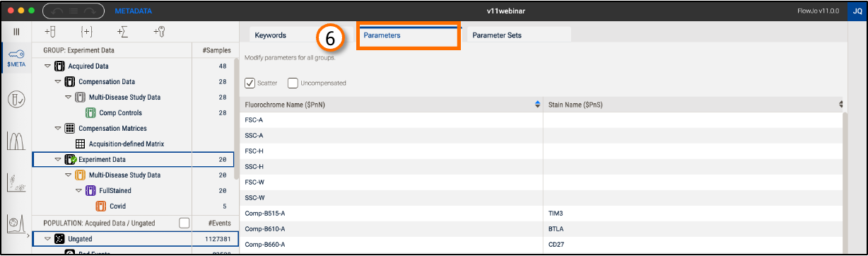
Task: Click the add keyword key icon
Action: click(160, 32)
